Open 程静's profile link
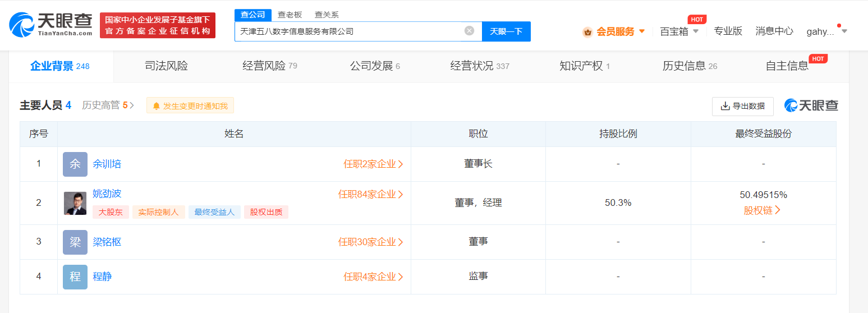Image resolution: width=868 pixels, height=313 pixels. (102, 277)
